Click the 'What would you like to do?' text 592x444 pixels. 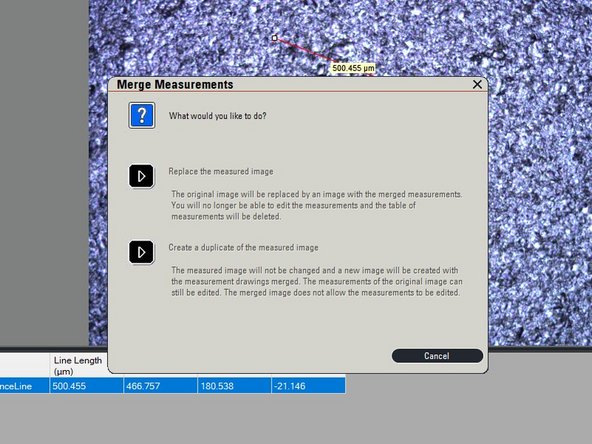pos(217,116)
